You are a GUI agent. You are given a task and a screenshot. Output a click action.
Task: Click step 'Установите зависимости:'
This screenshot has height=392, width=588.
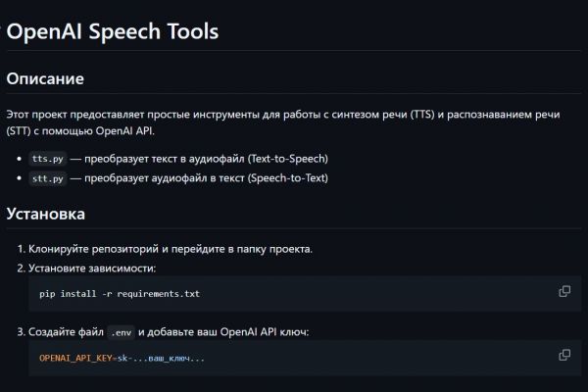tap(92, 269)
